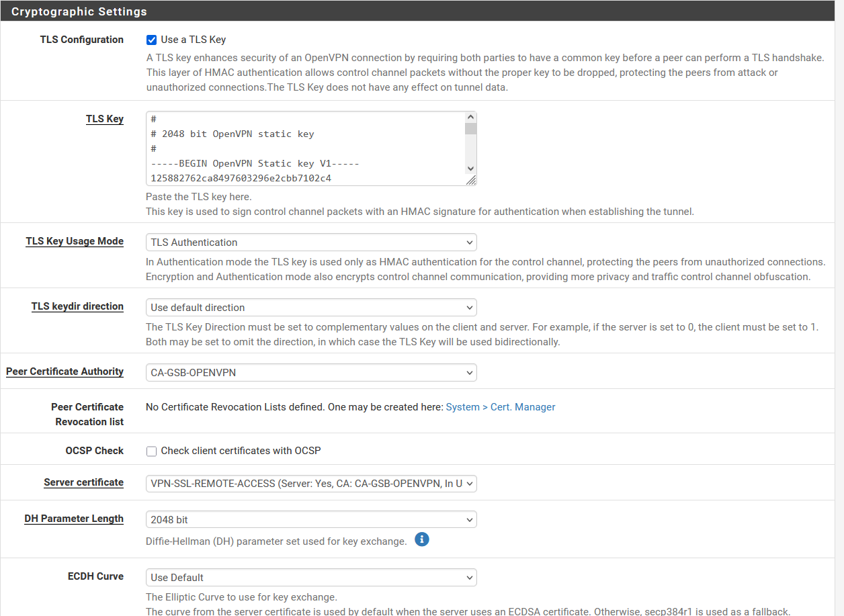Click the info icon next to Diffie-Hellman description
Image resolution: width=844 pixels, height=616 pixels.
(422, 539)
